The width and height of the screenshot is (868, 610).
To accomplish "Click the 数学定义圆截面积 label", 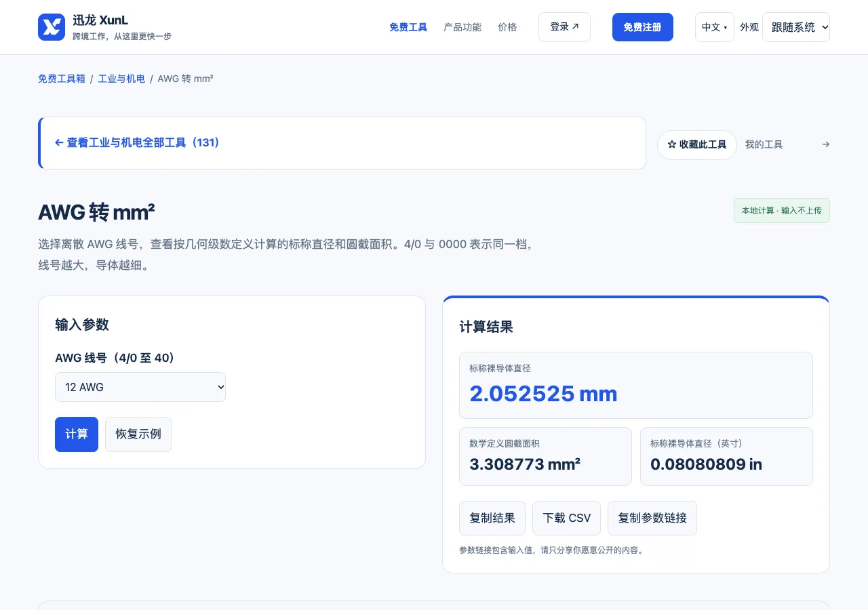I will click(x=505, y=444).
